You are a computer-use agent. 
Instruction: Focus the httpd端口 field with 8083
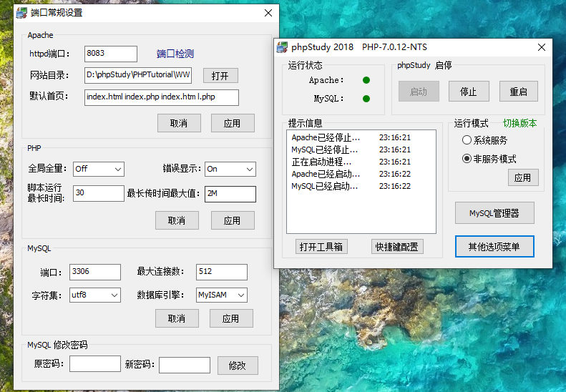110,54
